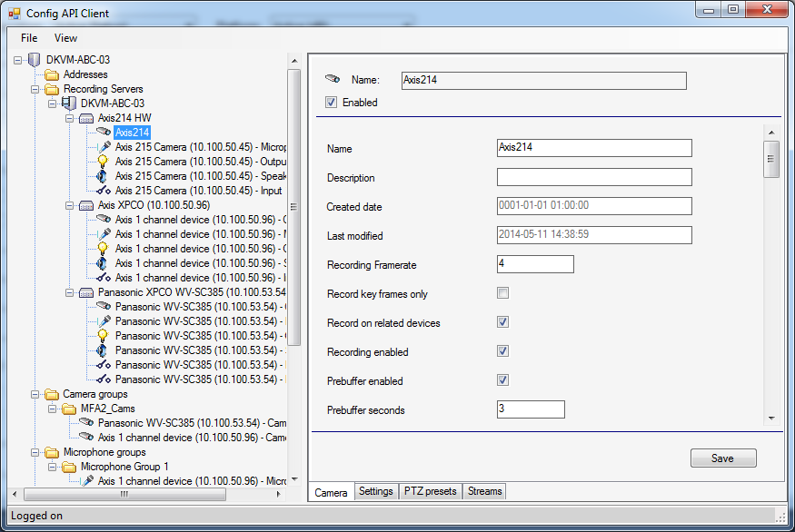Click the Save button
Viewport: 795px width, 532px height.
723,458
